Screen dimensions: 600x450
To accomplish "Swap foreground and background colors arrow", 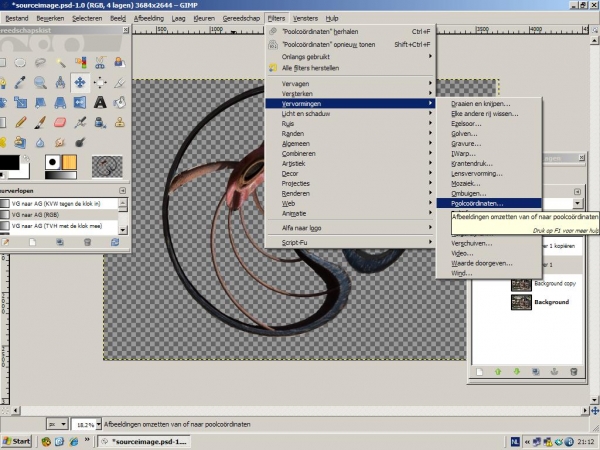I will click(26, 158).
